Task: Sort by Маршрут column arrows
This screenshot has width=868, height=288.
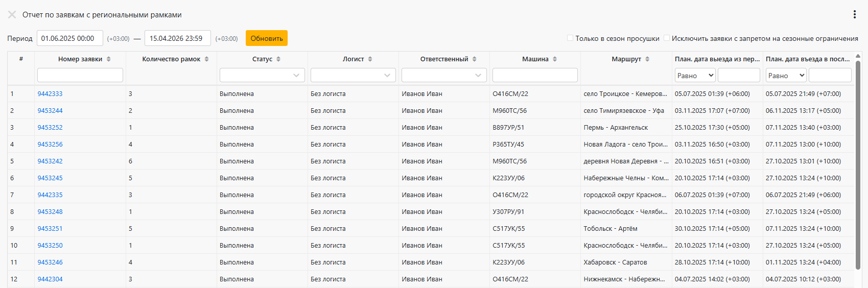Action: pyautogui.click(x=647, y=59)
